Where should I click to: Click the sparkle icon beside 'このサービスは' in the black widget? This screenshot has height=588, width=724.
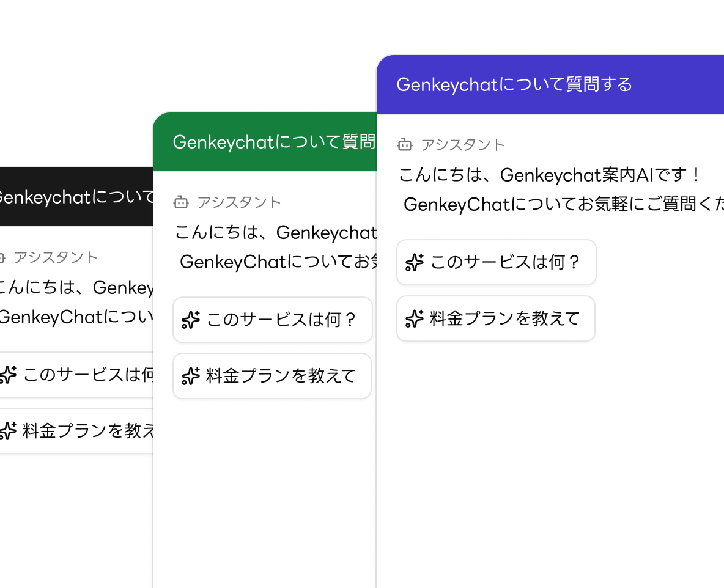pos(8,374)
